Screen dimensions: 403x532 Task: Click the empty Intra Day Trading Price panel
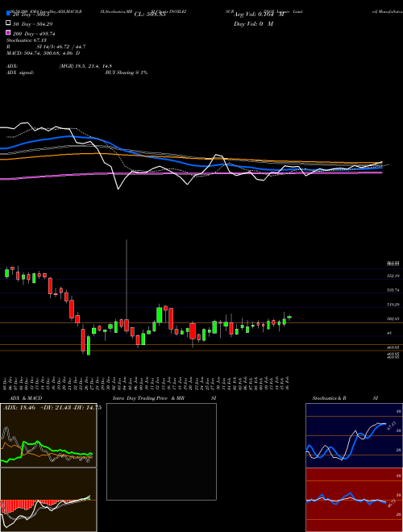(161, 451)
